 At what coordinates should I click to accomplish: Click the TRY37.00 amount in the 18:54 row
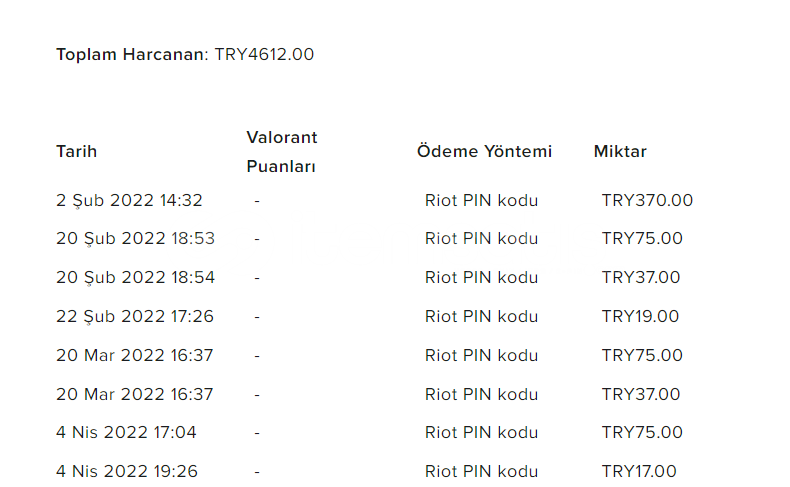pyautogui.click(x=641, y=277)
